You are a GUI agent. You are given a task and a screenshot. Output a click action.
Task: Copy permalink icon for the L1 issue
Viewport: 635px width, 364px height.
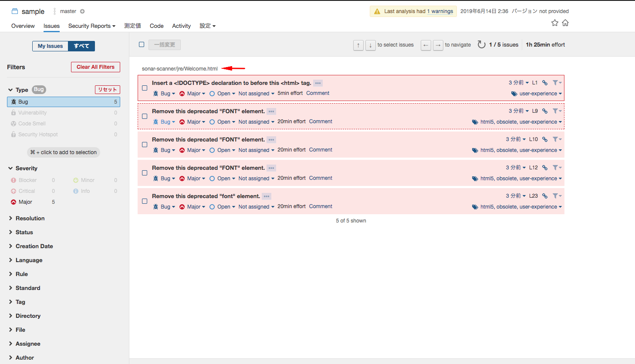point(545,83)
